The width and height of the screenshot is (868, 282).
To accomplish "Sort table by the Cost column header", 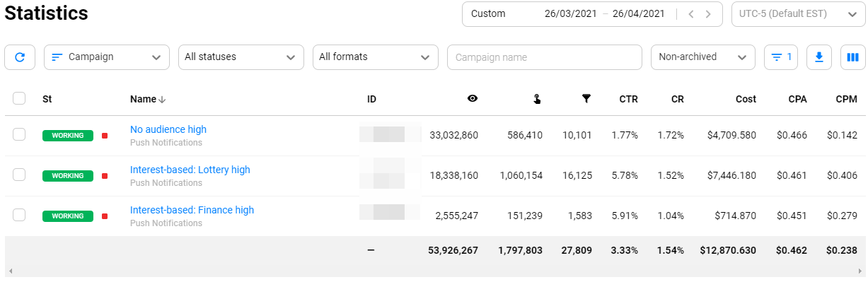I will (746, 100).
